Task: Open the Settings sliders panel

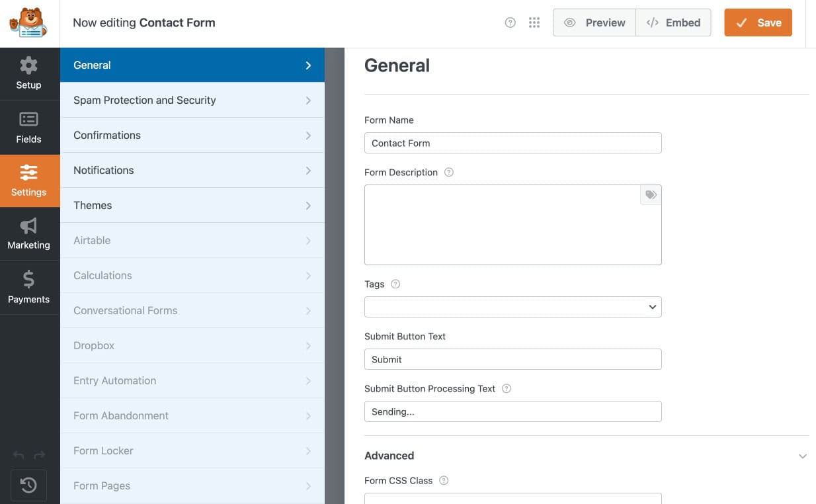Action: coord(29,181)
